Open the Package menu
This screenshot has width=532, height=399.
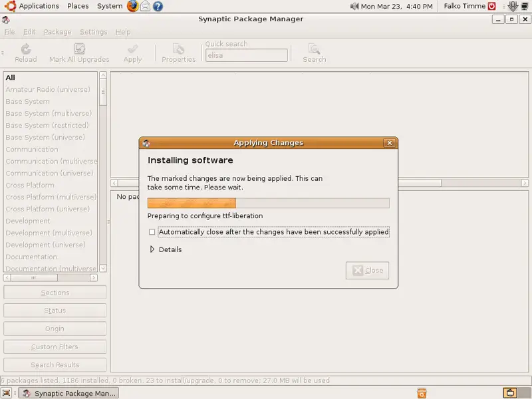[x=58, y=32]
